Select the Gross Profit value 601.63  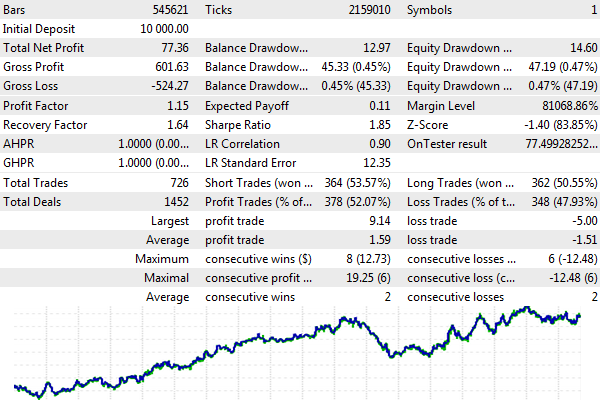click(x=172, y=67)
